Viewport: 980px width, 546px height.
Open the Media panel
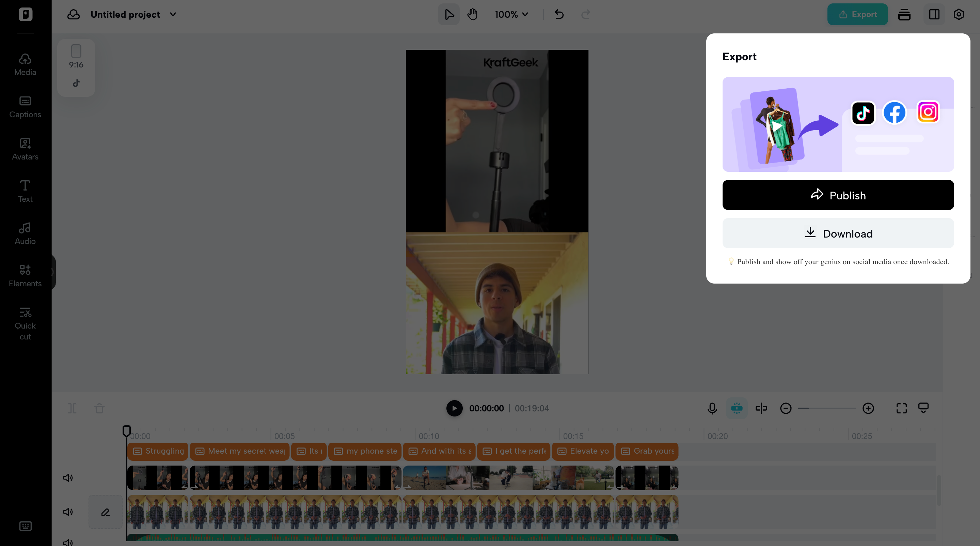point(25,65)
